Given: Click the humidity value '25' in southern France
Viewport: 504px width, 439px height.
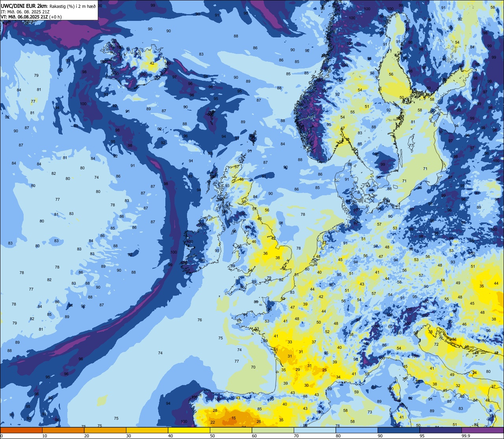Looking at the screenshot, I should [x=325, y=370].
